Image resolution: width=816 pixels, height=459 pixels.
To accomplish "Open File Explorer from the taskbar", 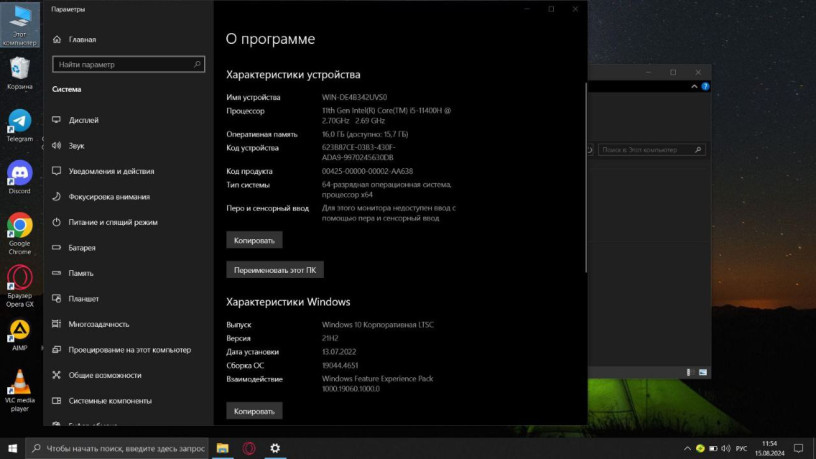I will click(x=223, y=448).
